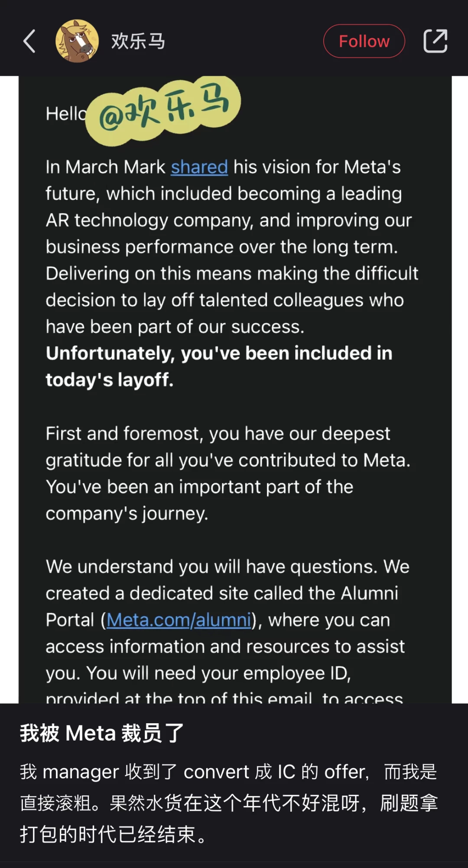The image size is (468, 868).
Task: Tap the caption line 直接滚粗。果然水货
Action: pyautogui.click(x=229, y=803)
